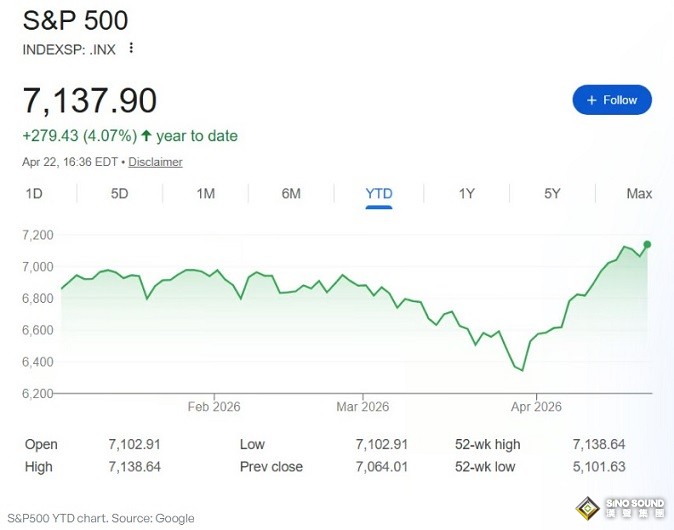The height and width of the screenshot is (530, 674).
Task: Click the S&P 500 title
Action: [75, 20]
